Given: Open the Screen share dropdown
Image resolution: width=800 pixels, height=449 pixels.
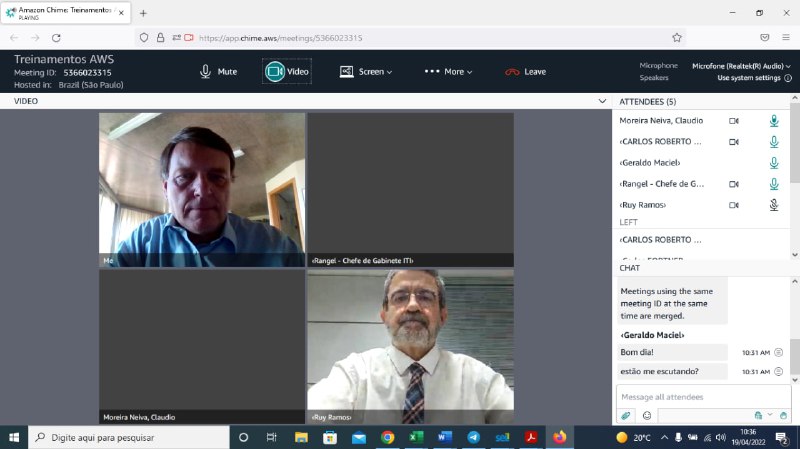Looking at the screenshot, I should [x=365, y=72].
